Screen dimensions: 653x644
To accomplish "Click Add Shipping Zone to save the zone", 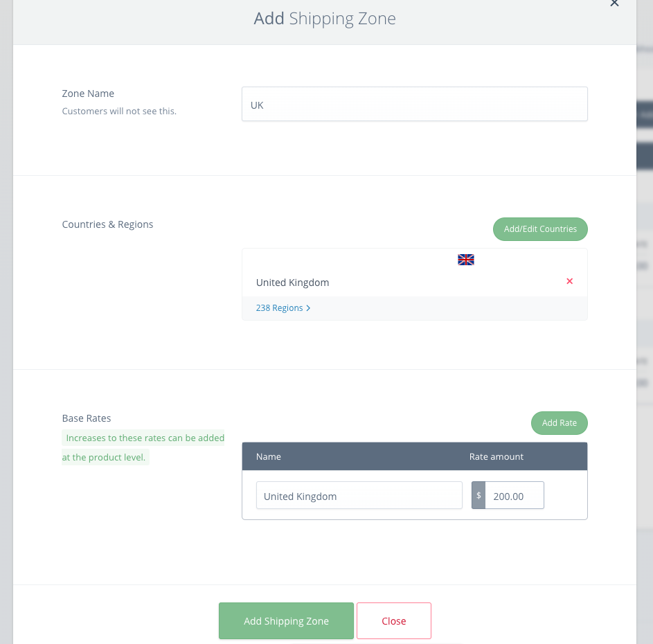I will tap(286, 620).
